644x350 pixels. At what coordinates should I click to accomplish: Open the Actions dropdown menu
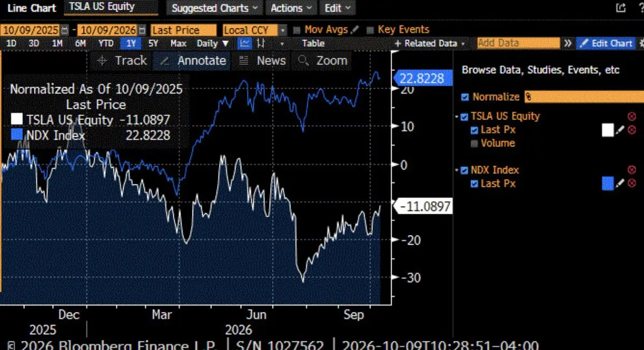coord(291,8)
